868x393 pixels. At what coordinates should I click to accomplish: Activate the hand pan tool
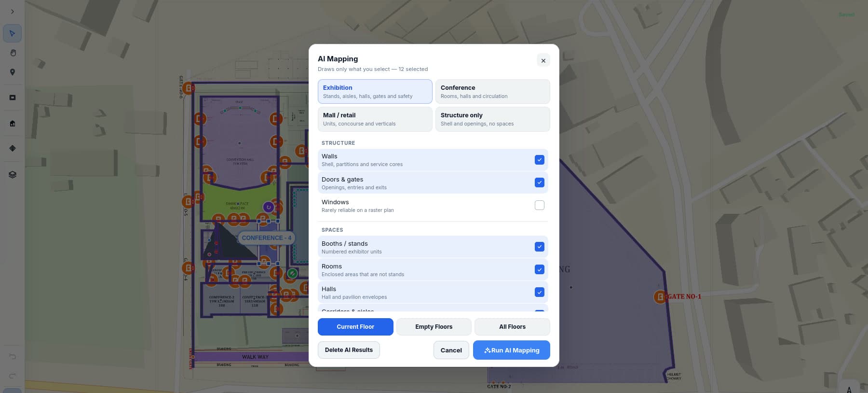(13, 53)
